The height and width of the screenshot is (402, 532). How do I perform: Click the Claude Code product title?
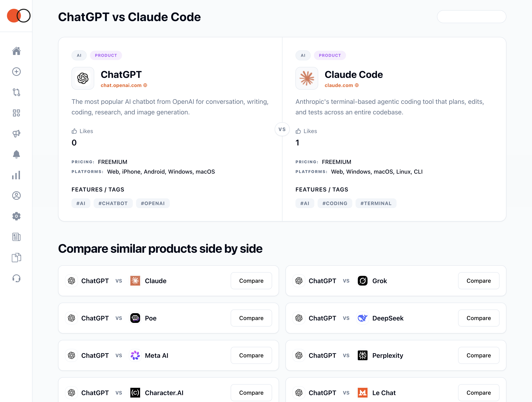[x=354, y=74]
